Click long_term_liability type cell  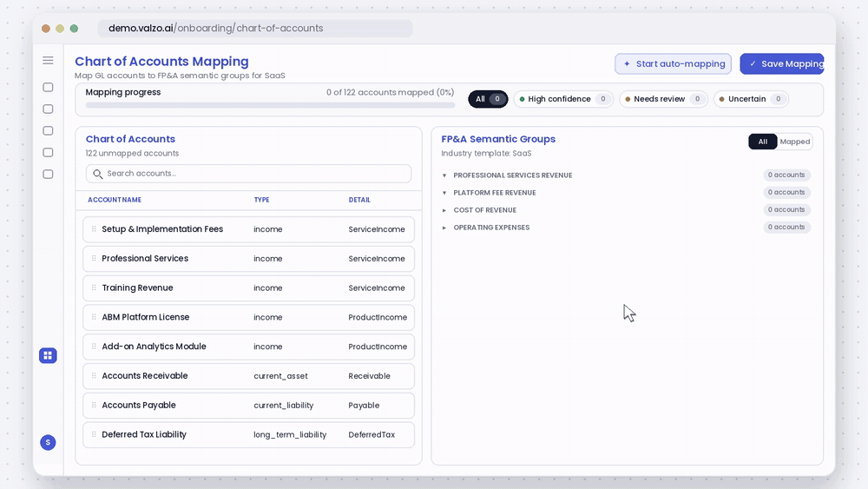pyautogui.click(x=290, y=435)
